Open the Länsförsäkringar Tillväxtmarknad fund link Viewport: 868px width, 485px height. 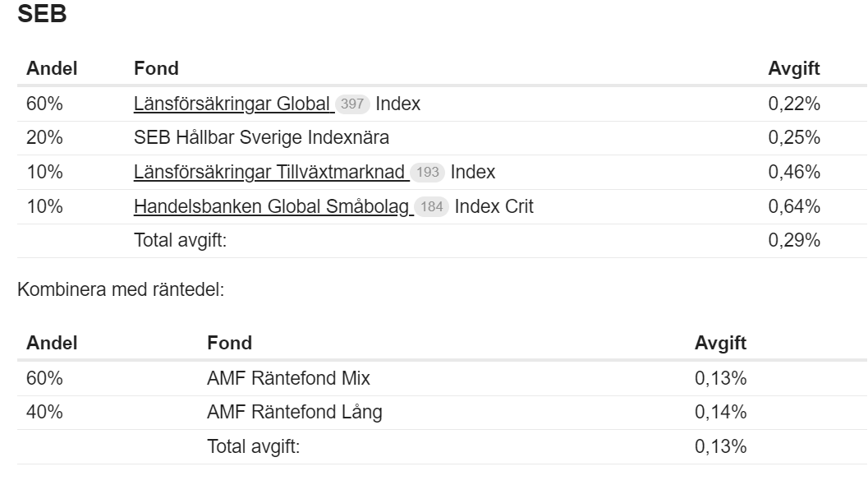tap(269, 172)
